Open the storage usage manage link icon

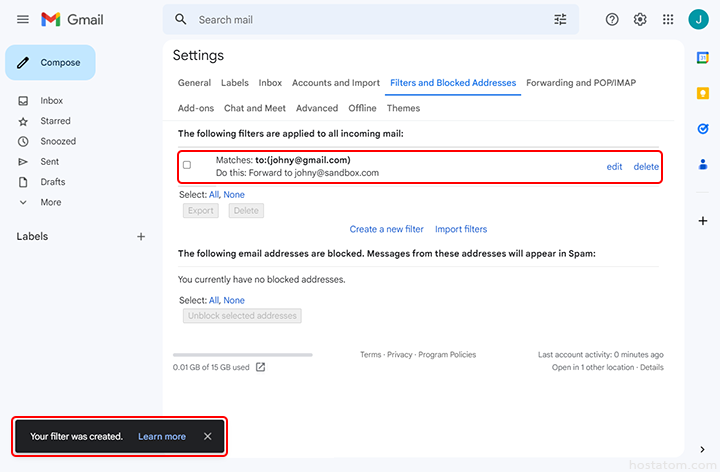pos(261,367)
